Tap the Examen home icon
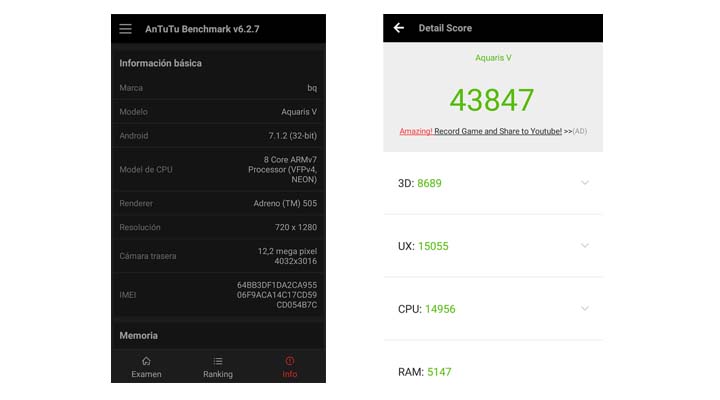Screen dimensions: 720x400 146,361
